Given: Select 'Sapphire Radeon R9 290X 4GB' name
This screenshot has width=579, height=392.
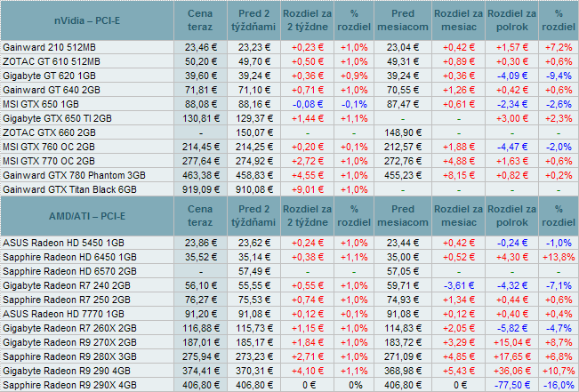Looking at the screenshot, I should [69, 385].
